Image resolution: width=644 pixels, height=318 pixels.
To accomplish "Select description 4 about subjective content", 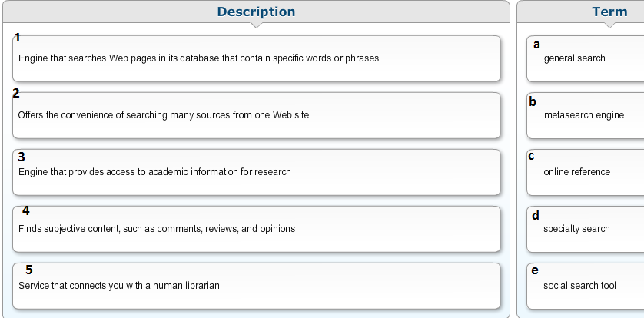I will click(x=256, y=229).
